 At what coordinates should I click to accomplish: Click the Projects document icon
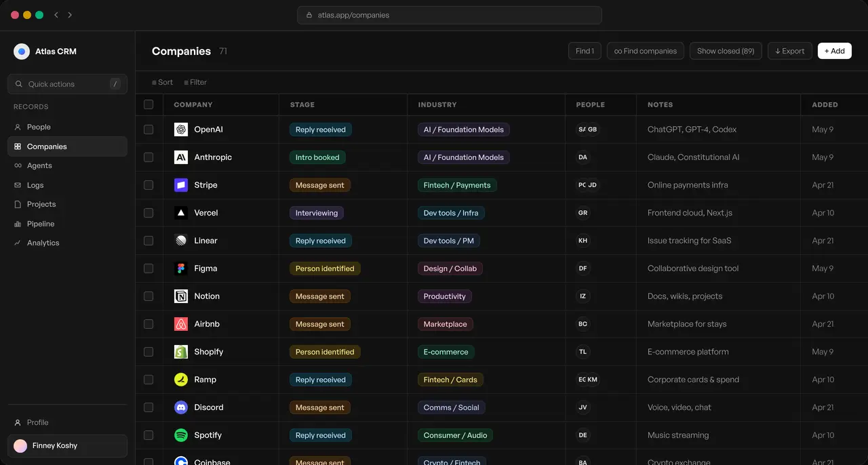(18, 204)
